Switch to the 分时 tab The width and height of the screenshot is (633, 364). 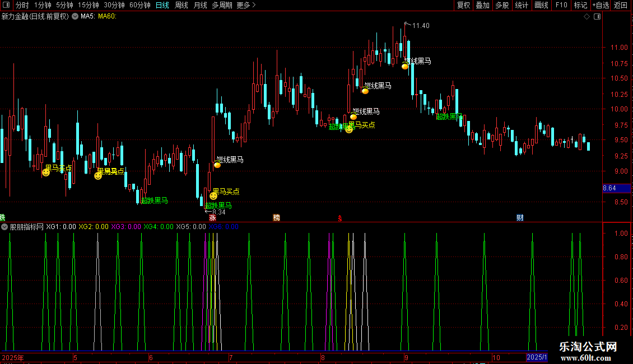point(22,5)
